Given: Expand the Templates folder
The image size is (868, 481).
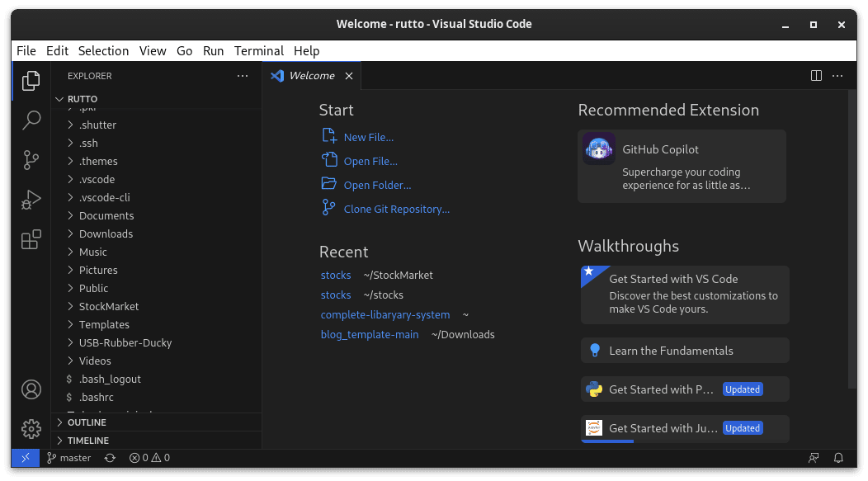Looking at the screenshot, I should coord(156,325).
